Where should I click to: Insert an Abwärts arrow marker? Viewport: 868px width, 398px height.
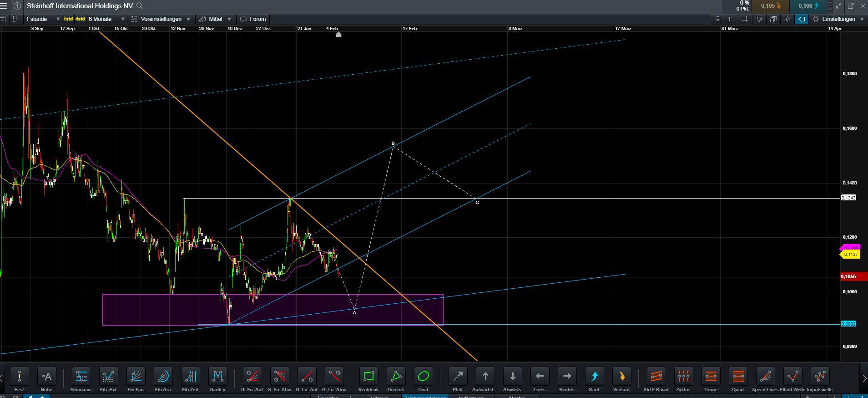[x=512, y=377]
